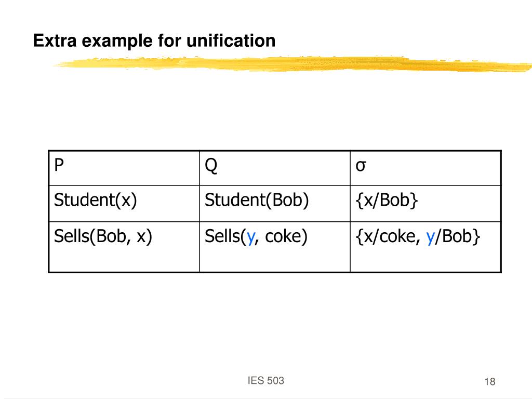Click 'x/coke' in the last row substitution
The image size is (532, 399).
coord(385,236)
